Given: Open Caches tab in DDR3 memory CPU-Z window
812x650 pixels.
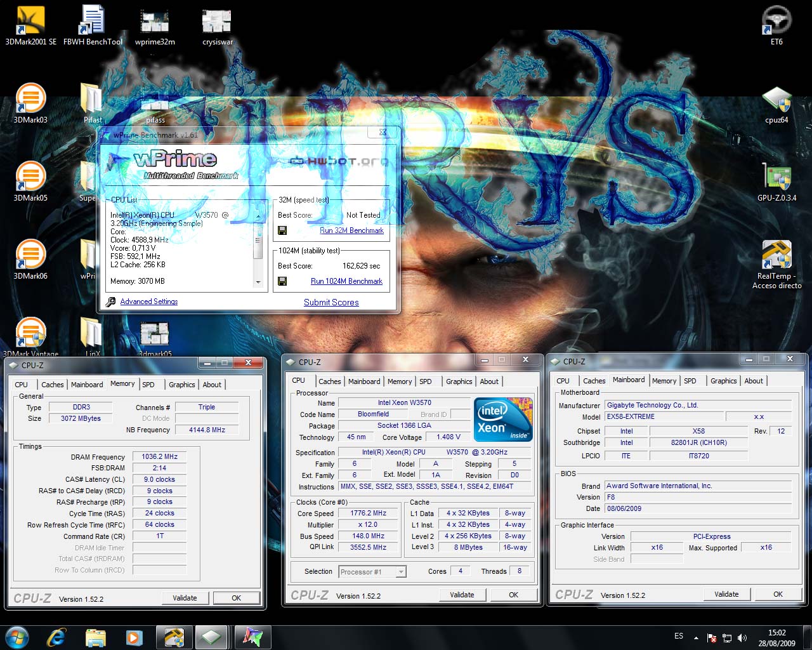Looking at the screenshot, I should click(x=52, y=385).
